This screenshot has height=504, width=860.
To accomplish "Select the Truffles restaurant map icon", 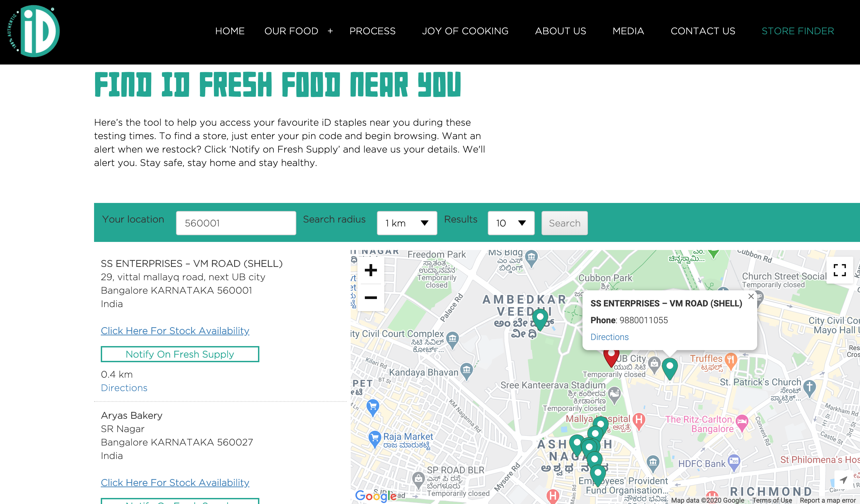I will [730, 360].
